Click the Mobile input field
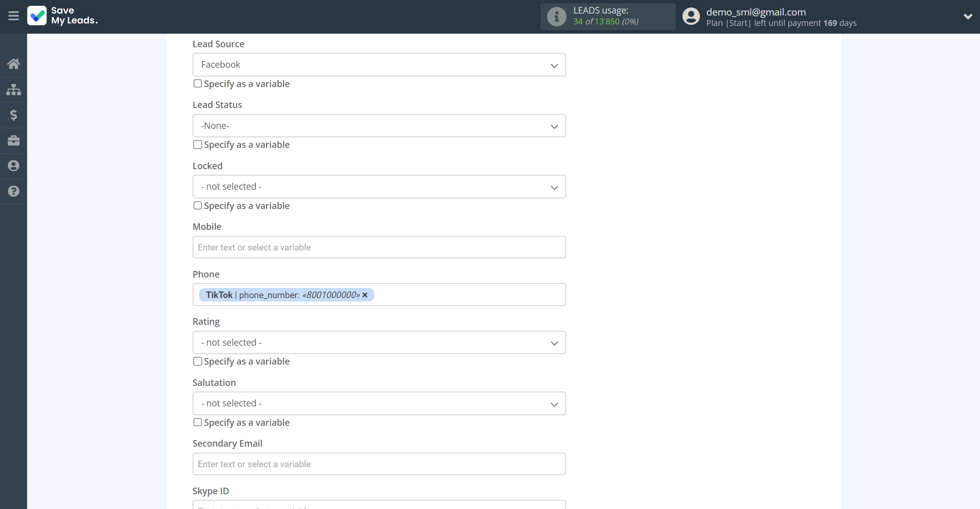 pyautogui.click(x=379, y=247)
